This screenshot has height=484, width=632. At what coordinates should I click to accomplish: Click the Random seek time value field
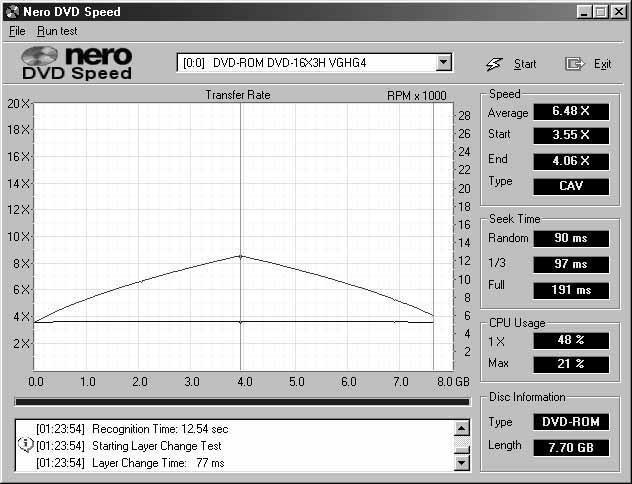(570, 238)
